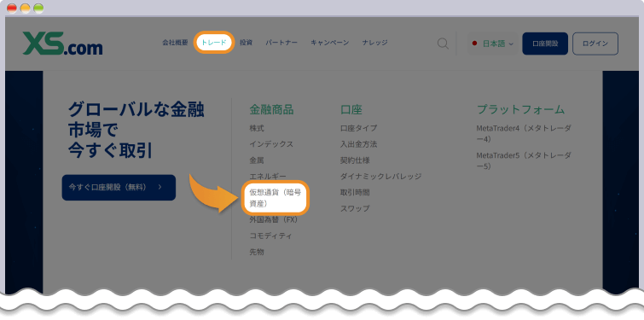Open the search magnifier icon
Screen dimensions: 644x320
point(443,44)
